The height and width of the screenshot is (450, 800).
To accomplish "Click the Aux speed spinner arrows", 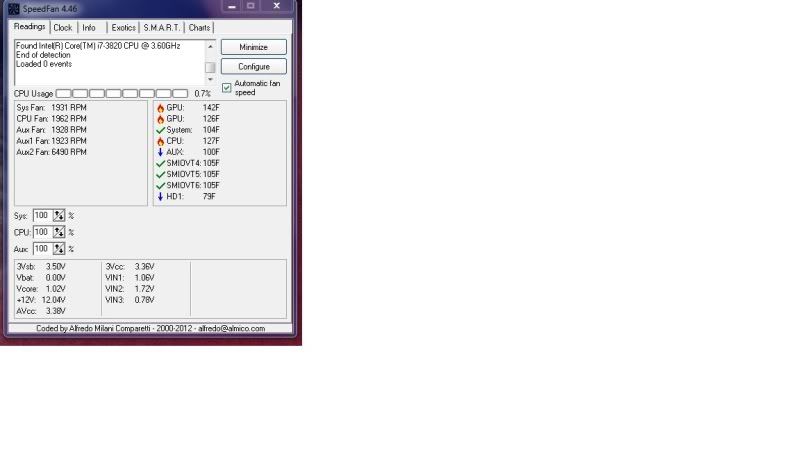I will click(59, 249).
